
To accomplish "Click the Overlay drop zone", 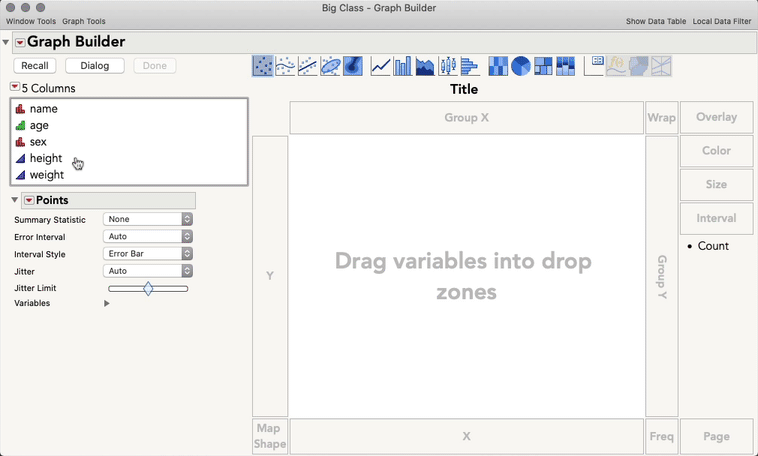I will [x=716, y=117].
